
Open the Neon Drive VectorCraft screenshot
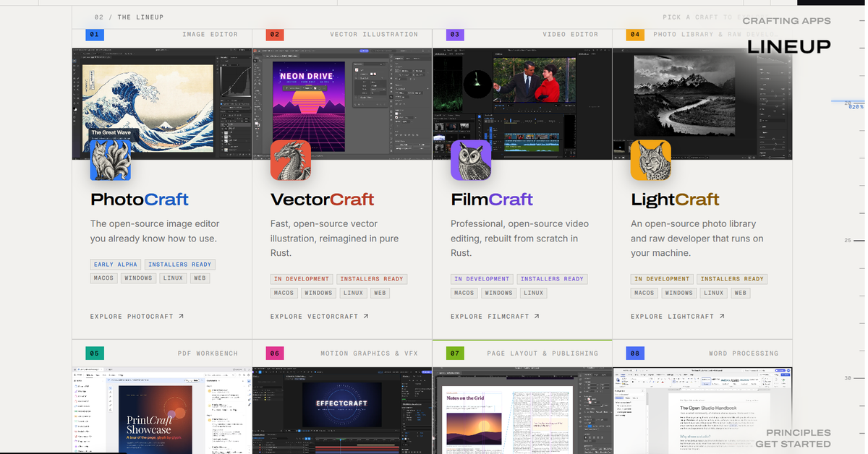342,104
